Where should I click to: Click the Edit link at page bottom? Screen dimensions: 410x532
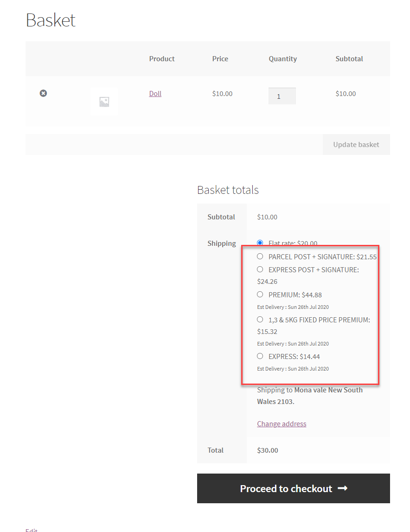tap(31, 530)
